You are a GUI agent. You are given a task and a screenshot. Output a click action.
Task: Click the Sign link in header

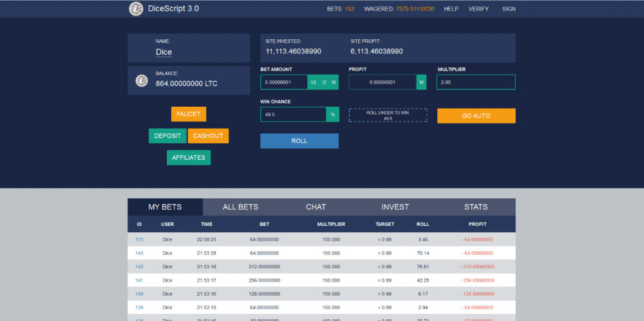[509, 8]
